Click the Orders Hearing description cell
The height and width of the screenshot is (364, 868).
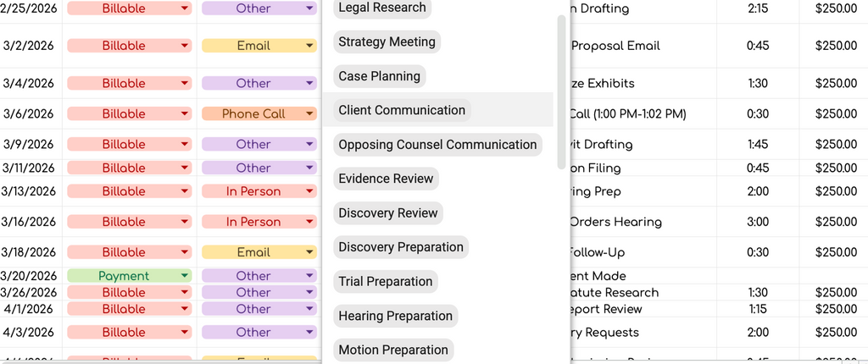[x=643, y=222]
